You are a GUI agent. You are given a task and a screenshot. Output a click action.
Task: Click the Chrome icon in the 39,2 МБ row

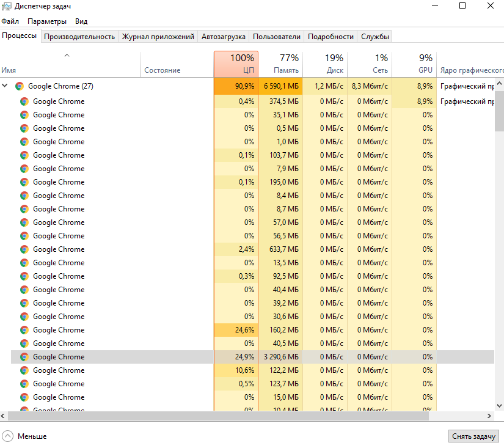pos(24,303)
